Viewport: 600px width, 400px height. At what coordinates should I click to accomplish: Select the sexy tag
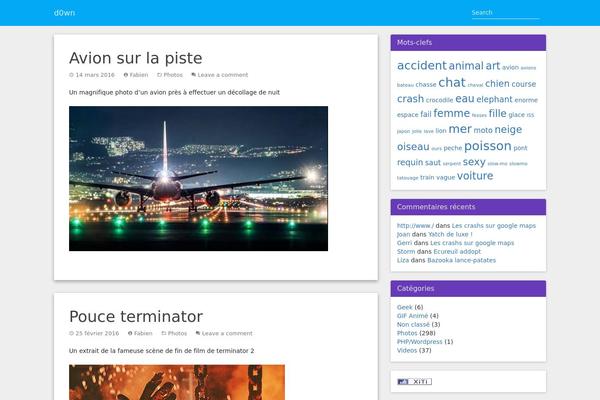coord(474,162)
